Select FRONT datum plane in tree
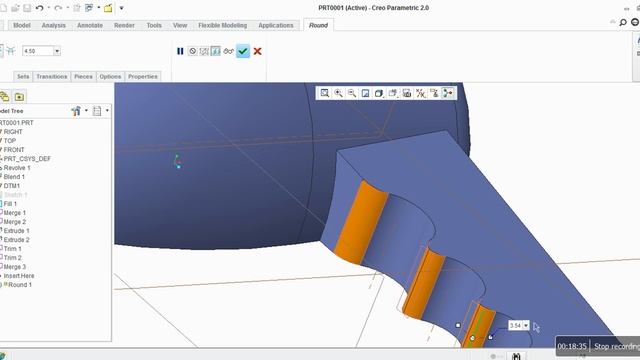This screenshot has height=360, width=640. click(13, 150)
